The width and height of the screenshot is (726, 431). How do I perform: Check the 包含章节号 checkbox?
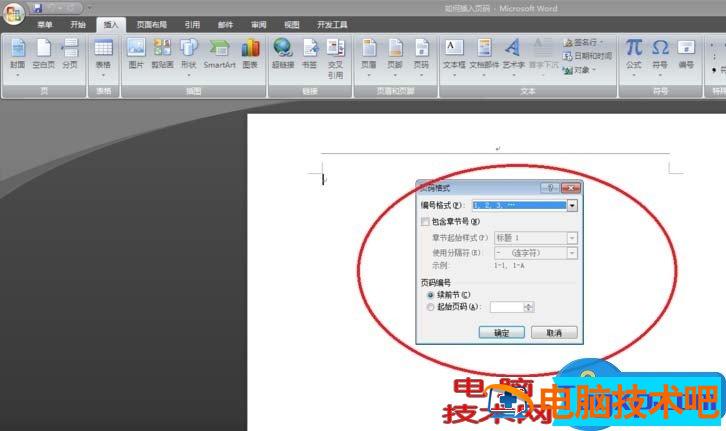pyautogui.click(x=425, y=222)
